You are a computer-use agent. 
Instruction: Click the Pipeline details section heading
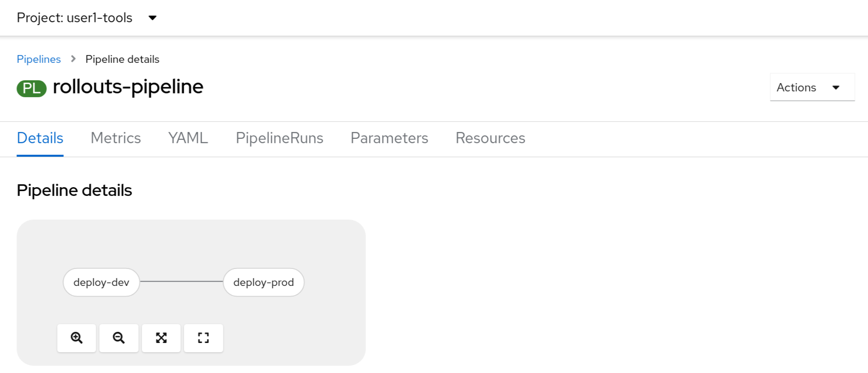pyautogui.click(x=74, y=191)
